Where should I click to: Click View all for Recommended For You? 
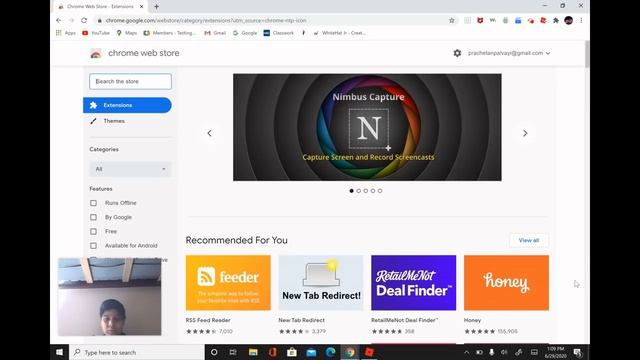[529, 240]
